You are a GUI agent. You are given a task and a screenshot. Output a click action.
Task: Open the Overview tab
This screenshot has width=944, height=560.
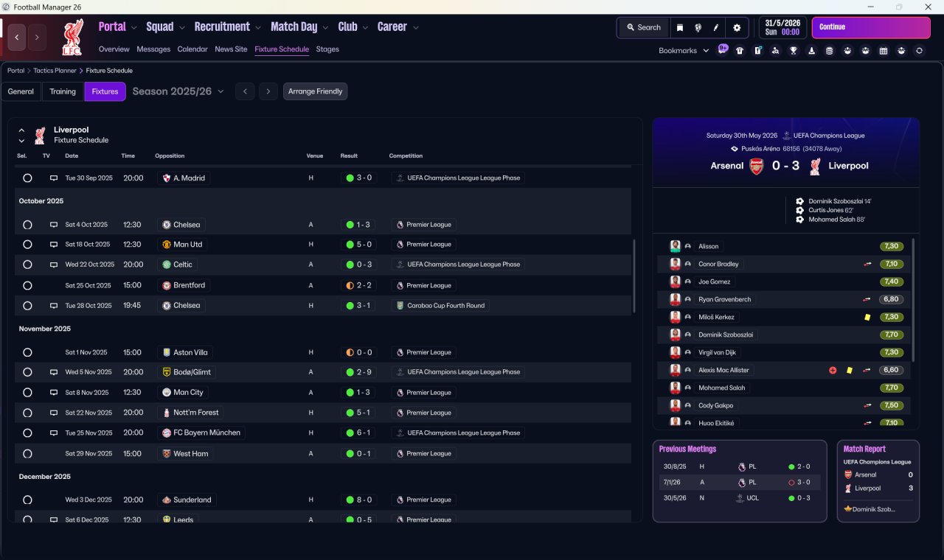[x=114, y=49]
